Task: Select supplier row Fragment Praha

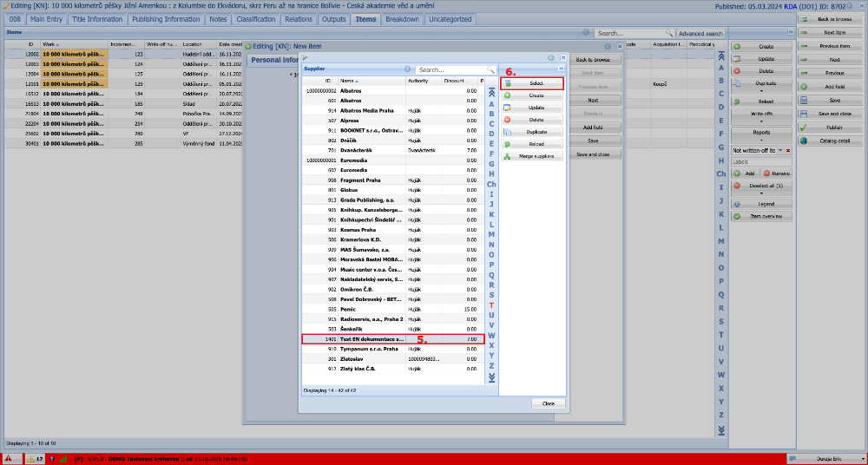Action: coord(393,180)
